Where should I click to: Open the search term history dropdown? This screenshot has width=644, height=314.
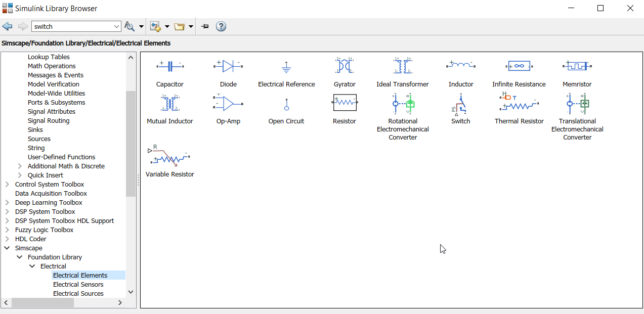point(116,26)
